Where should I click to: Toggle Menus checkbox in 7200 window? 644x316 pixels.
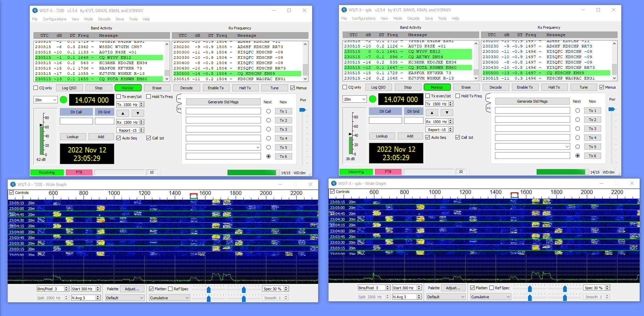[x=293, y=88]
